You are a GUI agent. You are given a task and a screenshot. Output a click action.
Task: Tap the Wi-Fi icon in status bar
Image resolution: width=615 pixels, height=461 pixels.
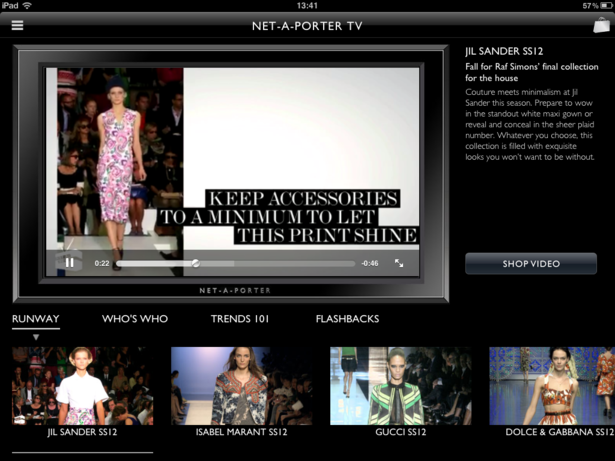[x=27, y=5]
